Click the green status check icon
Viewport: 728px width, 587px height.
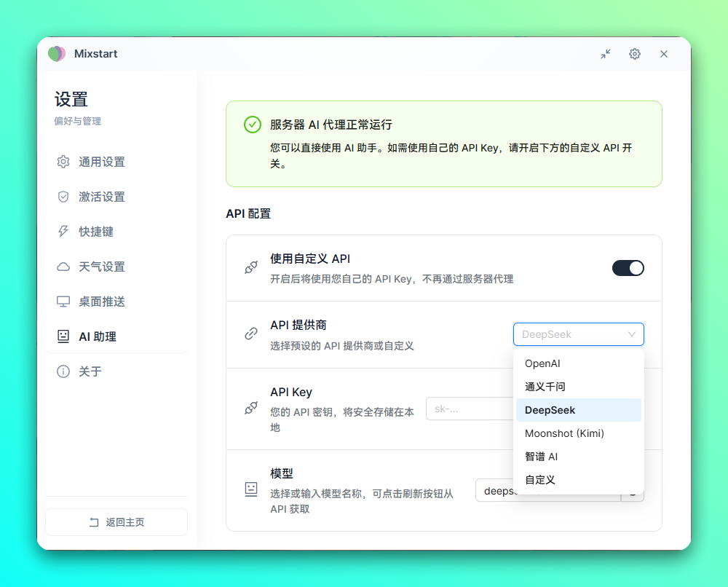coord(252,125)
